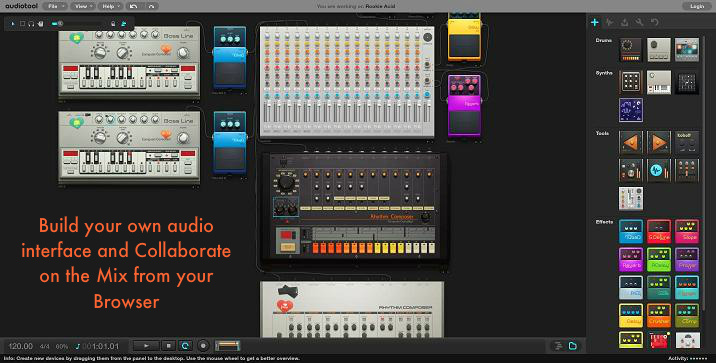Add the orange Crusher effect pedal
Screen dimensions: 716x363
(x=659, y=316)
